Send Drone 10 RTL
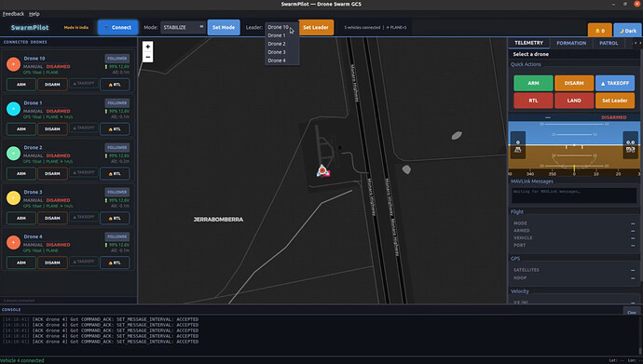643x364 pixels. pos(115,85)
